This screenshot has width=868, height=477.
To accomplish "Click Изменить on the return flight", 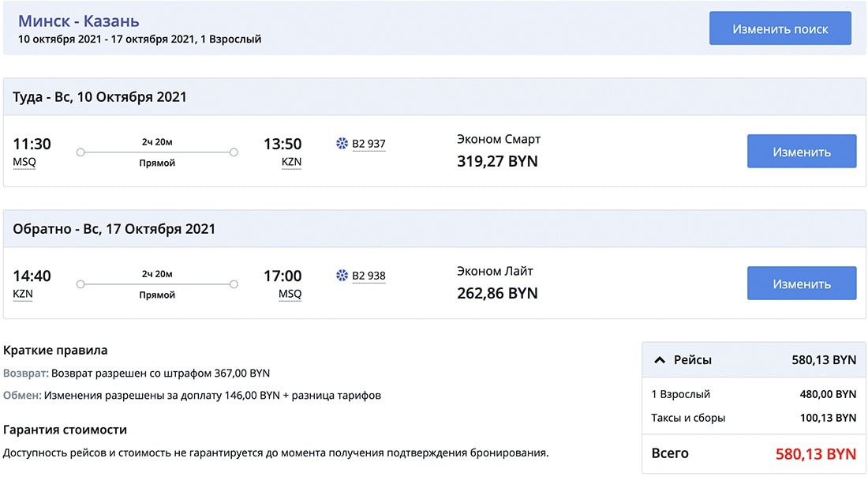I will pyautogui.click(x=802, y=283).
